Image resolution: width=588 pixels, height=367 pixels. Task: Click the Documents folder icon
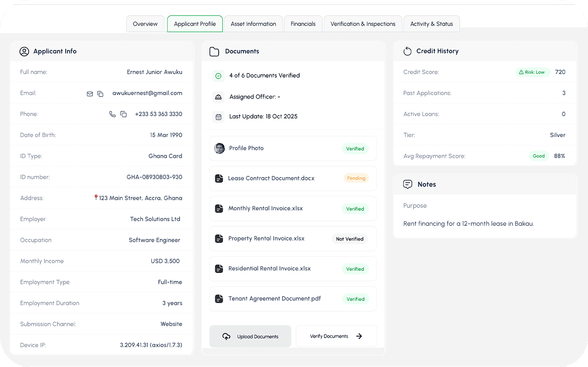(214, 52)
